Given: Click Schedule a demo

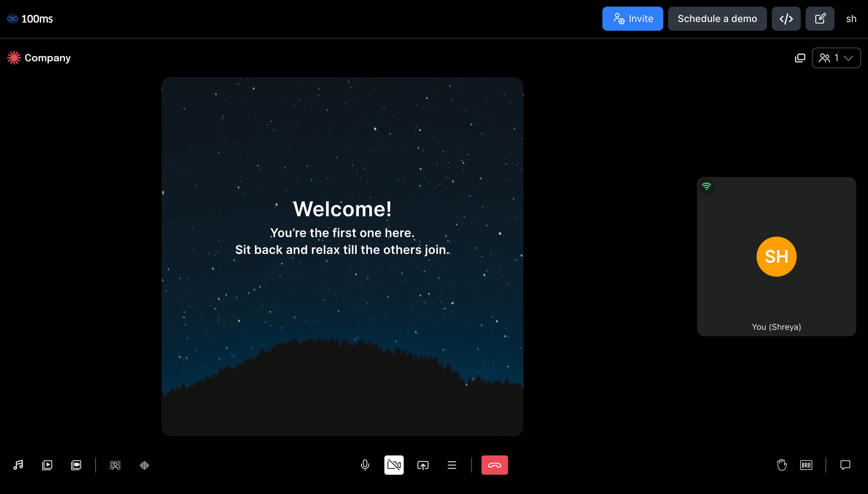Looking at the screenshot, I should tap(717, 19).
